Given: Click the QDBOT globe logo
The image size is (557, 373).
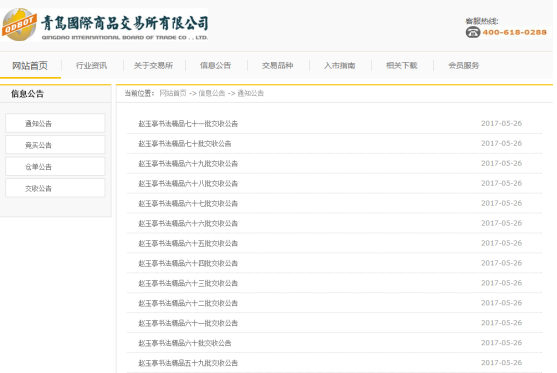Looking at the screenshot, I should coord(19,24).
